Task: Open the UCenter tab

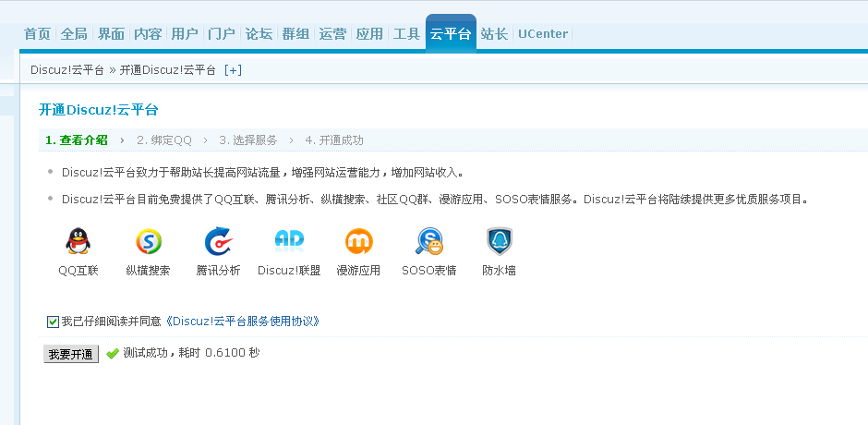Action: 543,34
